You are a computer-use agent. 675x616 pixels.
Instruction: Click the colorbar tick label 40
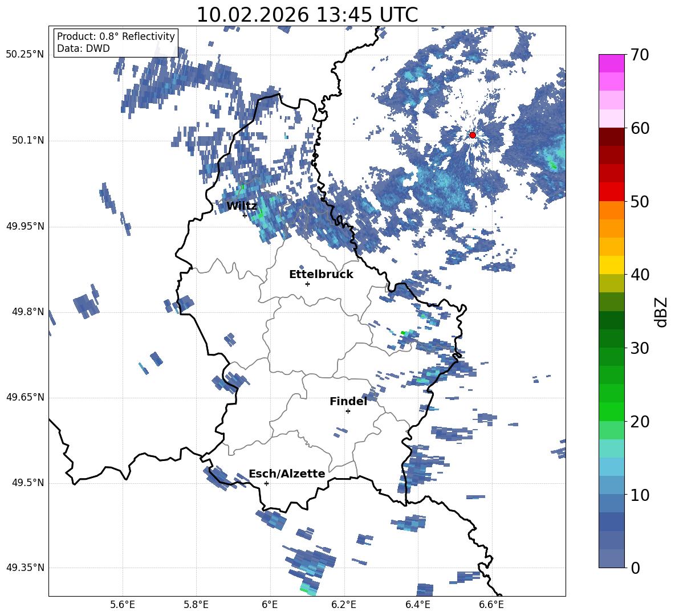tap(639, 275)
